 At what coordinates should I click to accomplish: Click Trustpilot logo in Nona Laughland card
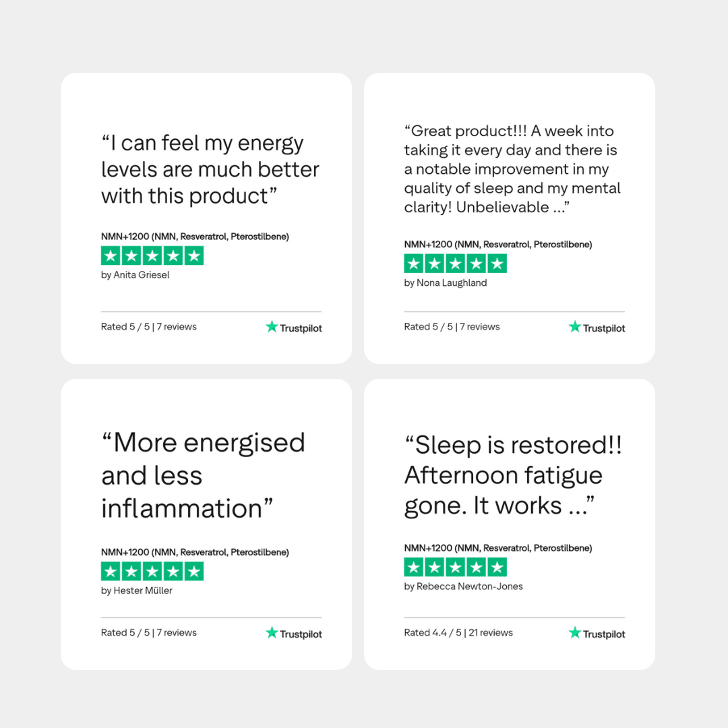(x=597, y=328)
